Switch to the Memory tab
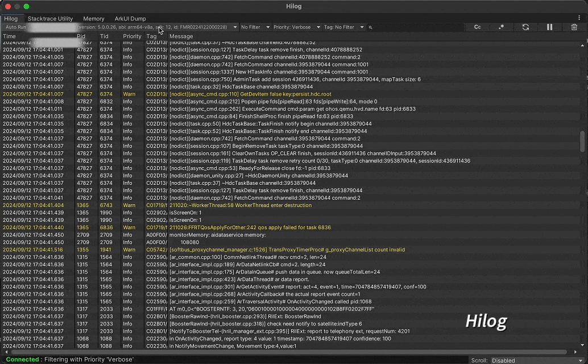This screenshot has width=588, height=364. (94, 18)
